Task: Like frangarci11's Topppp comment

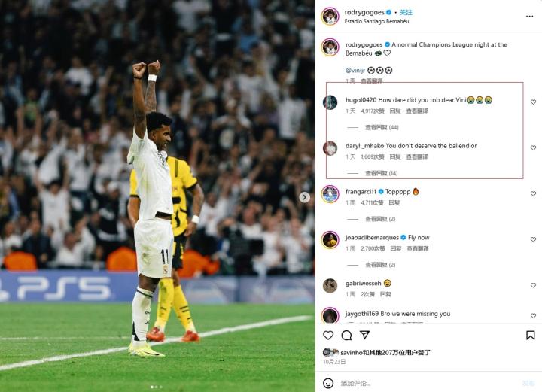Action: click(x=533, y=194)
